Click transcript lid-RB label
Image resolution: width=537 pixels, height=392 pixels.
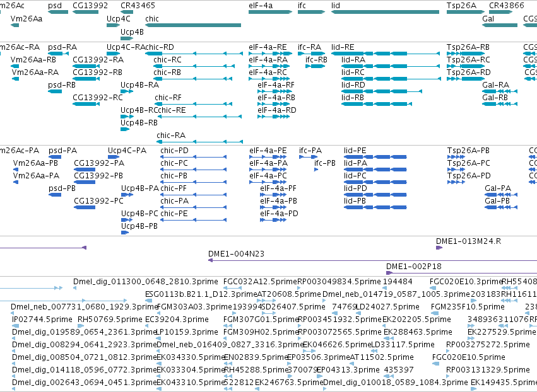[x=353, y=98]
